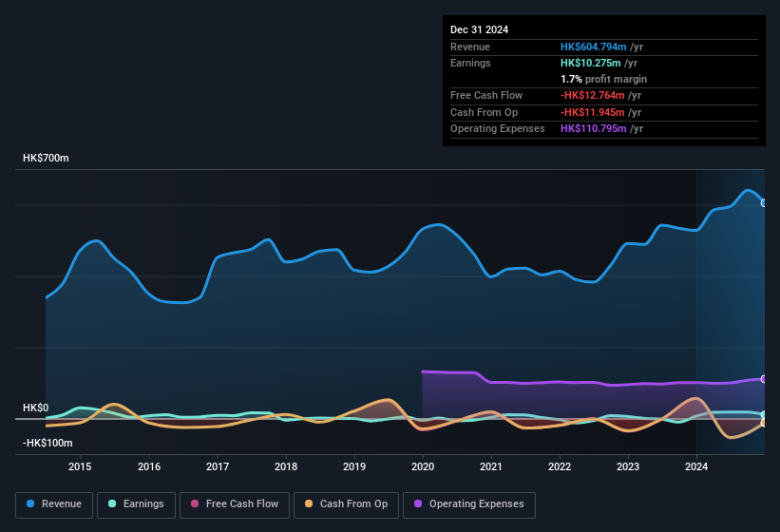This screenshot has height=532, width=780.
Task: Select the 2024 label on the x-axis
Action: click(696, 466)
